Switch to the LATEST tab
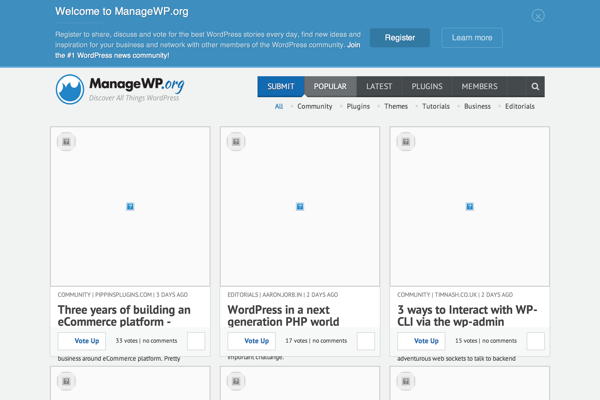The height and width of the screenshot is (400, 600). [x=379, y=87]
